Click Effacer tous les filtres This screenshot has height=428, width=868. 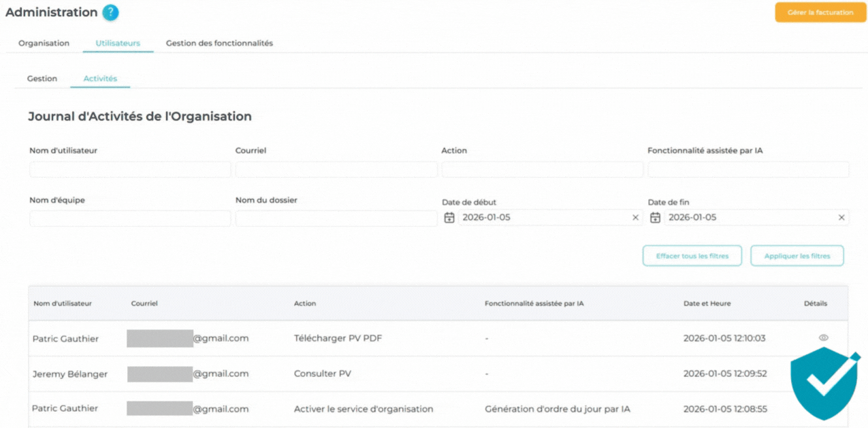tap(692, 256)
